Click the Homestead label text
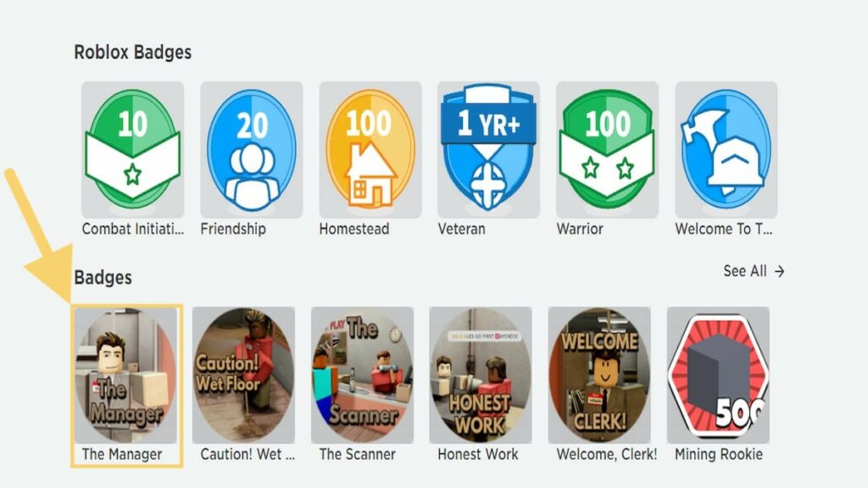The height and width of the screenshot is (488, 868). (354, 229)
